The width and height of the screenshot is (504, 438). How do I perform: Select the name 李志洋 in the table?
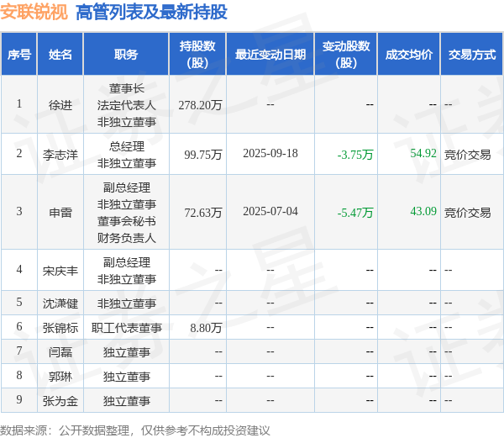coord(60,155)
